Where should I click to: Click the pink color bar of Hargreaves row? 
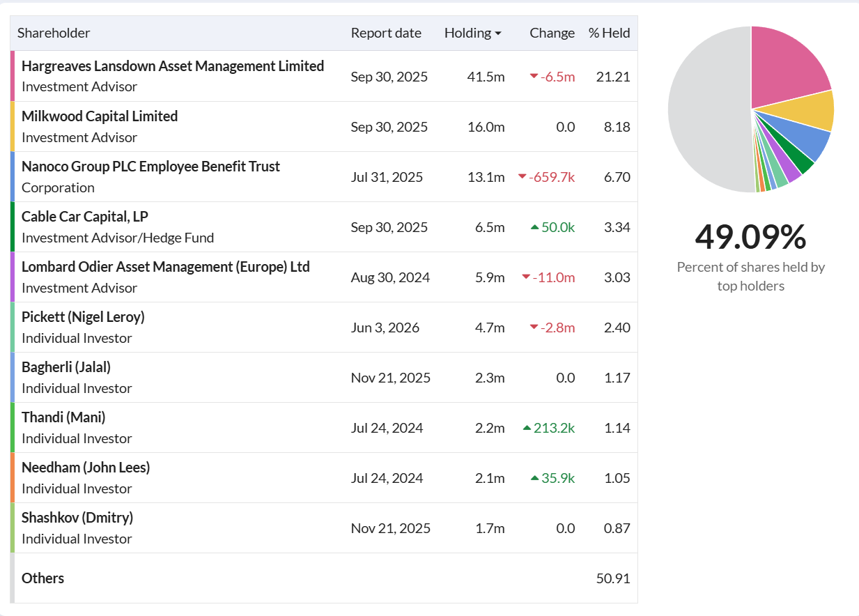click(13, 76)
